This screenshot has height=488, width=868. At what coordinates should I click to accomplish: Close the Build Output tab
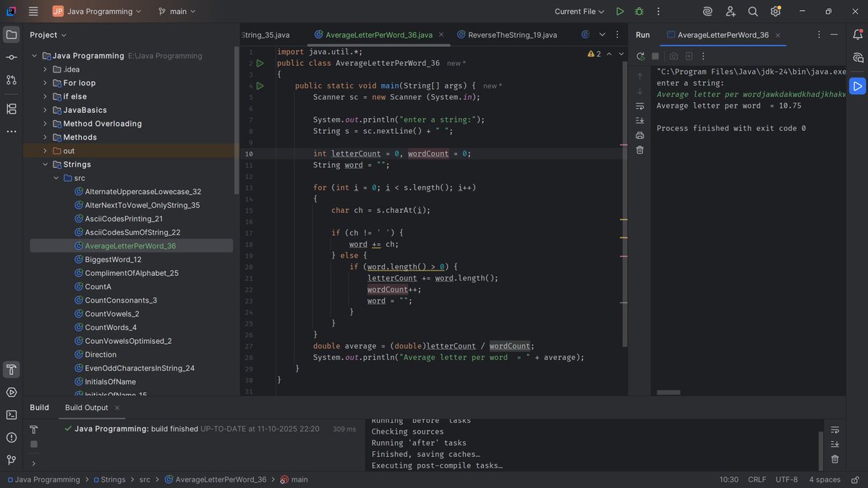coord(117,408)
